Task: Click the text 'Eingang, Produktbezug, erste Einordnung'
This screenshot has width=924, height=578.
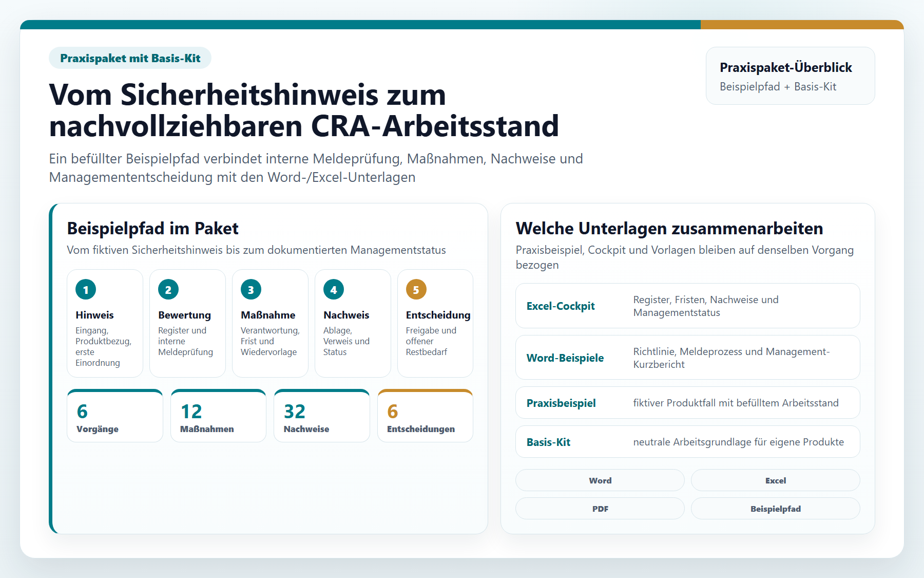Action: tap(103, 347)
